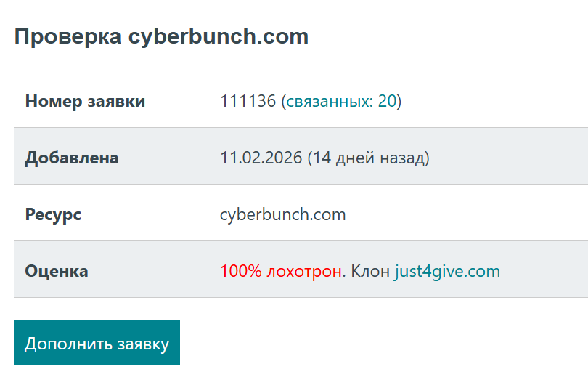This screenshot has height=372, width=588.
Task: Click the word "заявки" in first row label
Action: (115, 101)
